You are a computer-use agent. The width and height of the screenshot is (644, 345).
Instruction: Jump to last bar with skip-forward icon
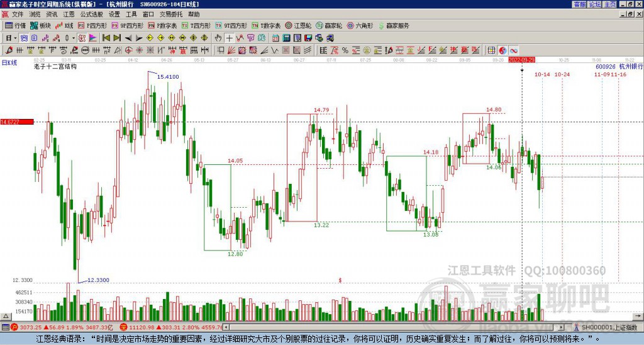click(117, 38)
